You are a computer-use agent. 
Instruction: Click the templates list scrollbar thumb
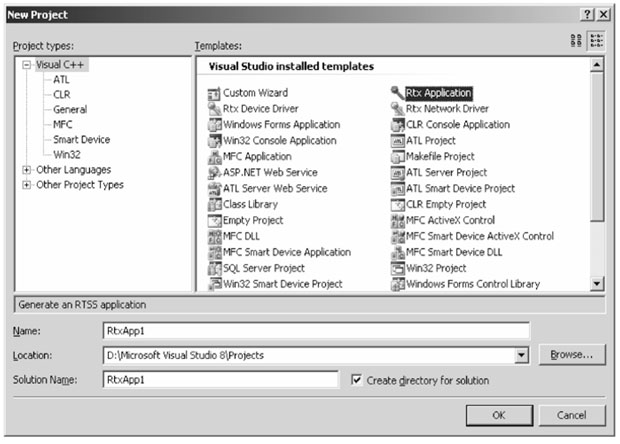click(597, 146)
